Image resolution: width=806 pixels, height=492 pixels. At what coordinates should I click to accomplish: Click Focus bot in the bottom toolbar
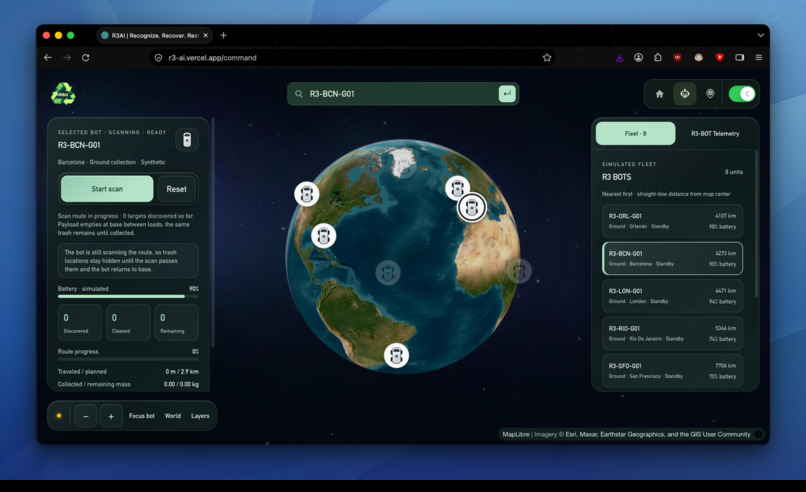point(141,416)
